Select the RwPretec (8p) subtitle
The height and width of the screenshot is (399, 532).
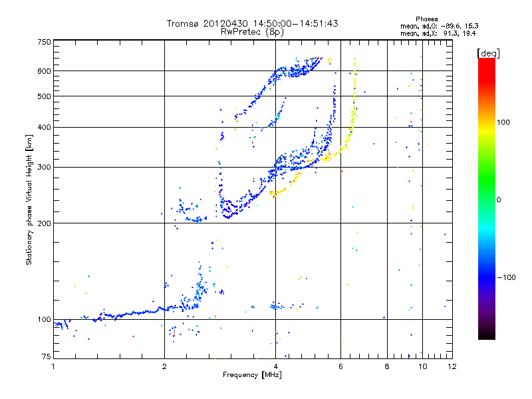coord(252,32)
